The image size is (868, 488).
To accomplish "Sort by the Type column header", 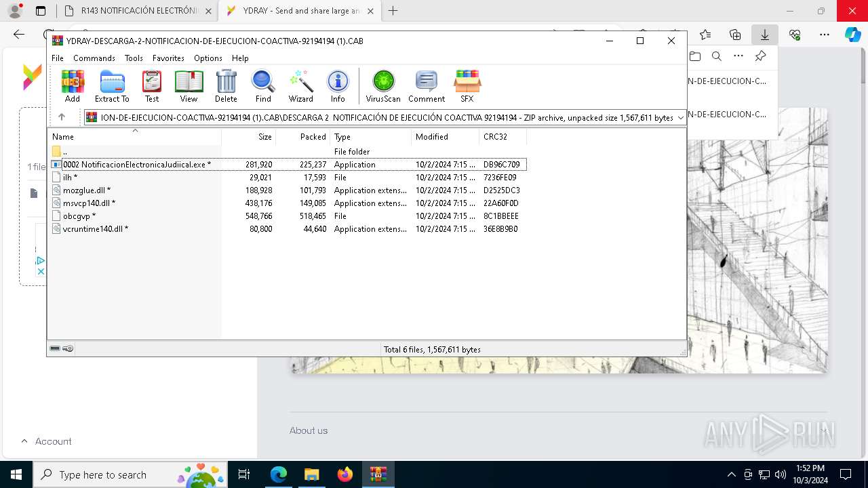I will (x=370, y=137).
